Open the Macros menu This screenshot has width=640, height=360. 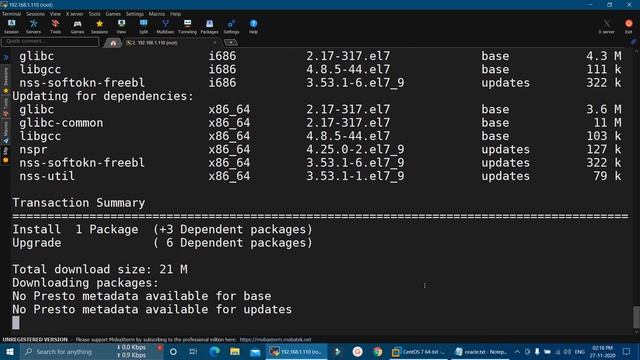point(157,14)
